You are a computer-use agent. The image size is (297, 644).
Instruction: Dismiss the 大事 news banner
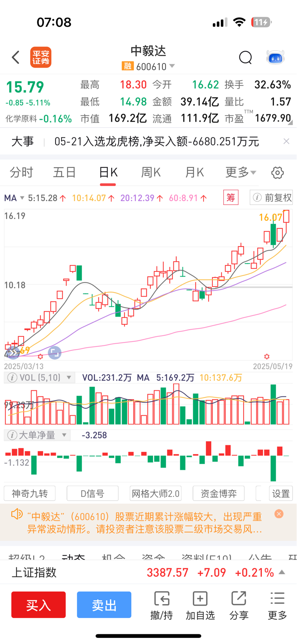pos(286,141)
